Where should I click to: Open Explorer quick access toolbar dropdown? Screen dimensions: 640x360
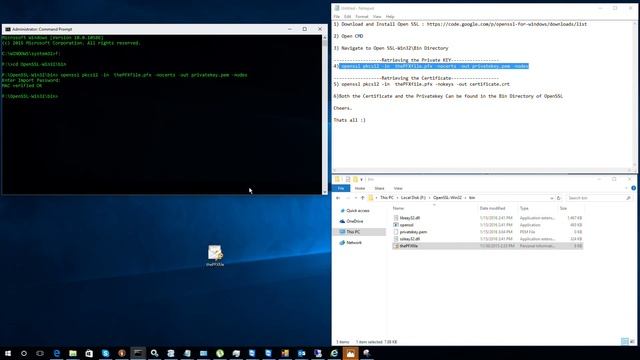tap(361, 180)
